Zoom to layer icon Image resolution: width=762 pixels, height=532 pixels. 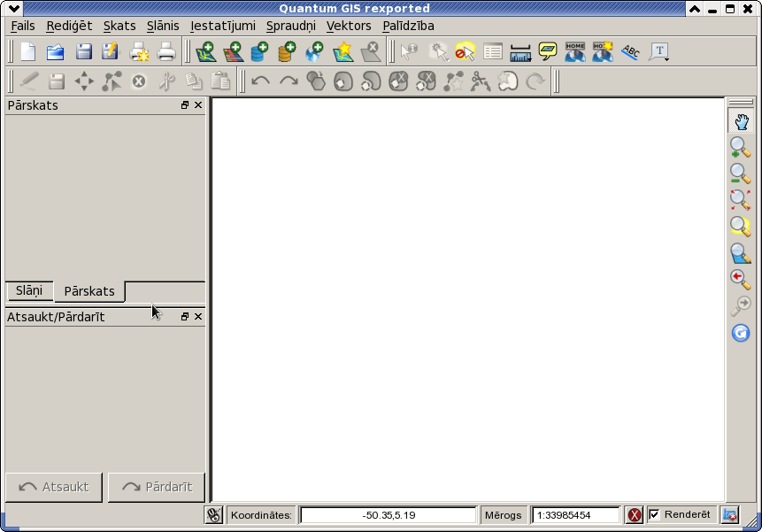pos(741,253)
